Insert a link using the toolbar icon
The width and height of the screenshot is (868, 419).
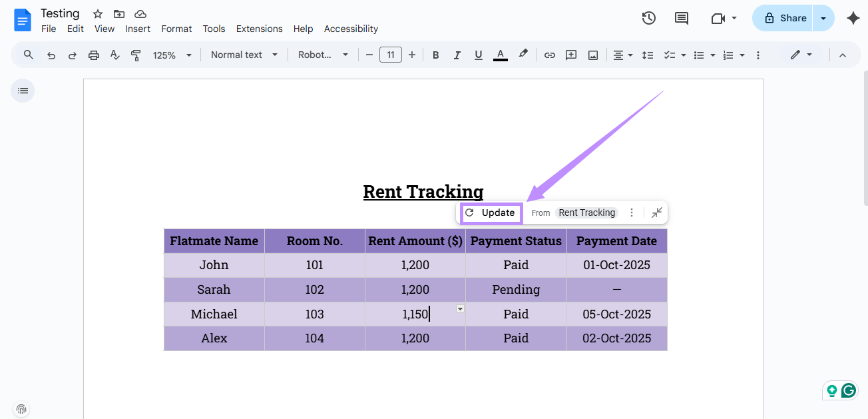click(x=550, y=55)
